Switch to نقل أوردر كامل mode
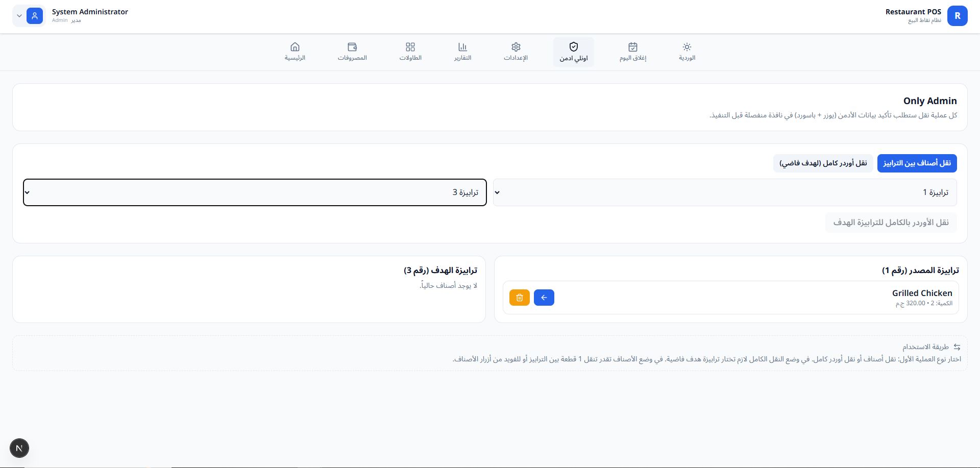Viewport: 980px width, 468px height. click(x=823, y=163)
